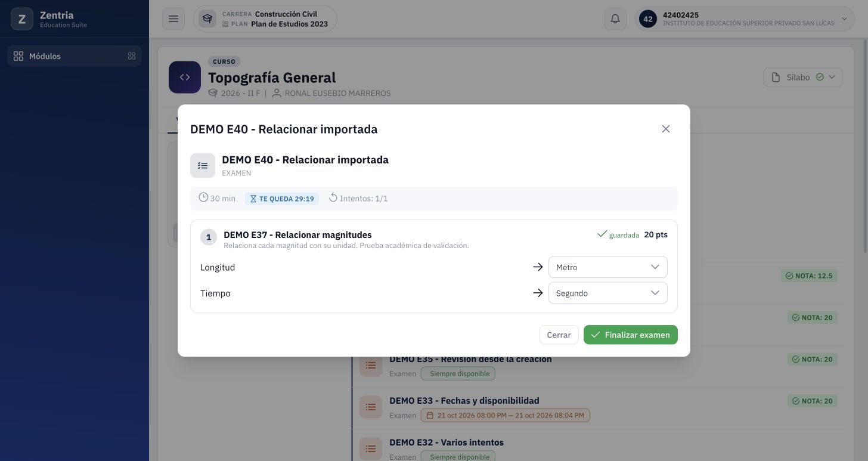Click the grid icon right of Módulos

[x=132, y=56]
